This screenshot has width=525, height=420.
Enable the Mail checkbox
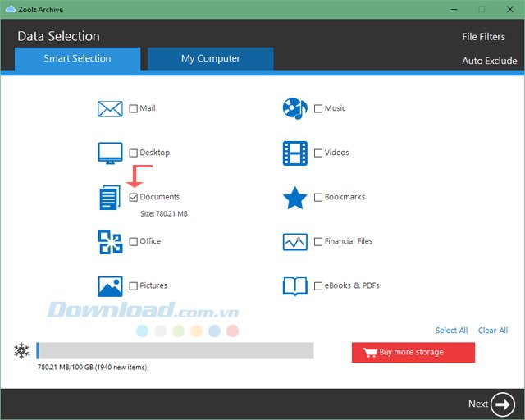point(134,108)
